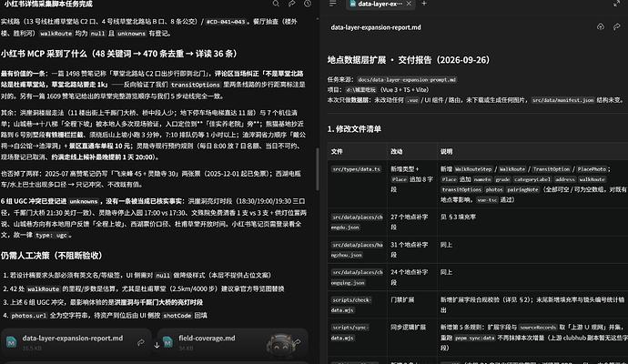Image resolution: width=628 pixels, height=364 pixels.
Task: Click the share arrow in chat header
Action: coord(292,4)
